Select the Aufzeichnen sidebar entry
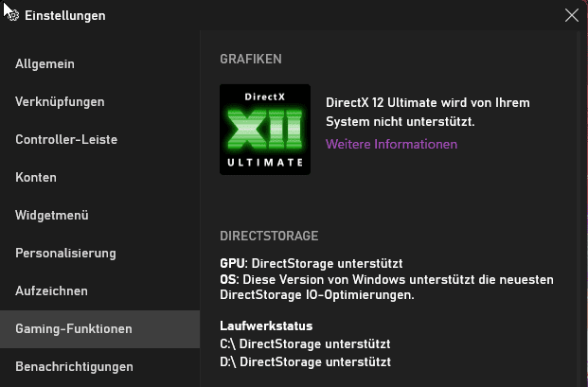Viewport: 588px width, 387px height. [x=99, y=291]
